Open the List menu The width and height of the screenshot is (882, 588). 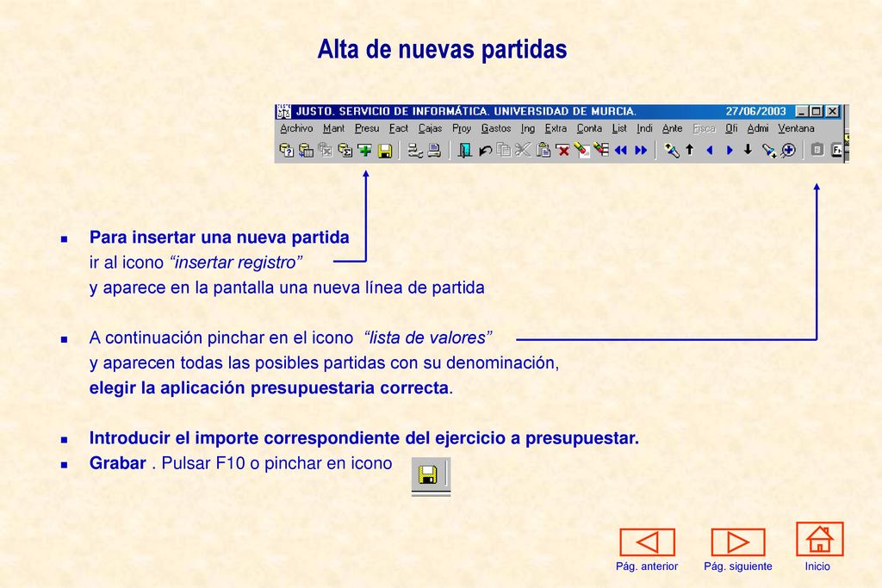coord(619,128)
